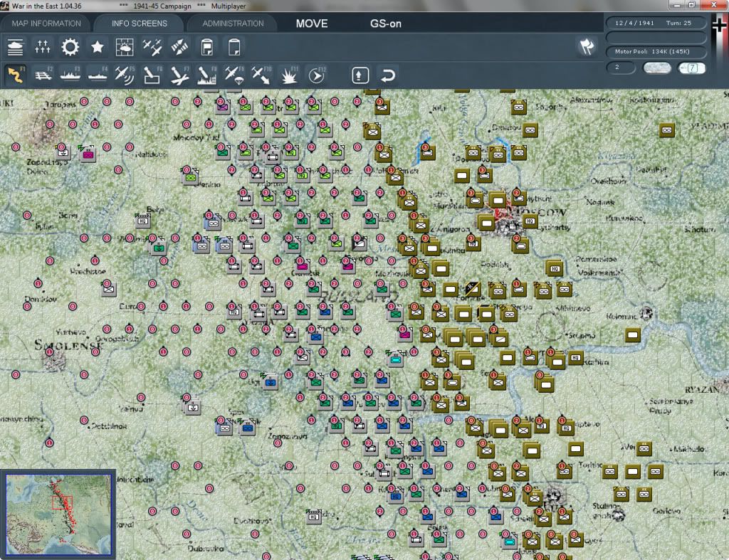Click the Iron Cross side emblem
Image resolution: width=729 pixels, height=560 pixels.
(x=719, y=24)
